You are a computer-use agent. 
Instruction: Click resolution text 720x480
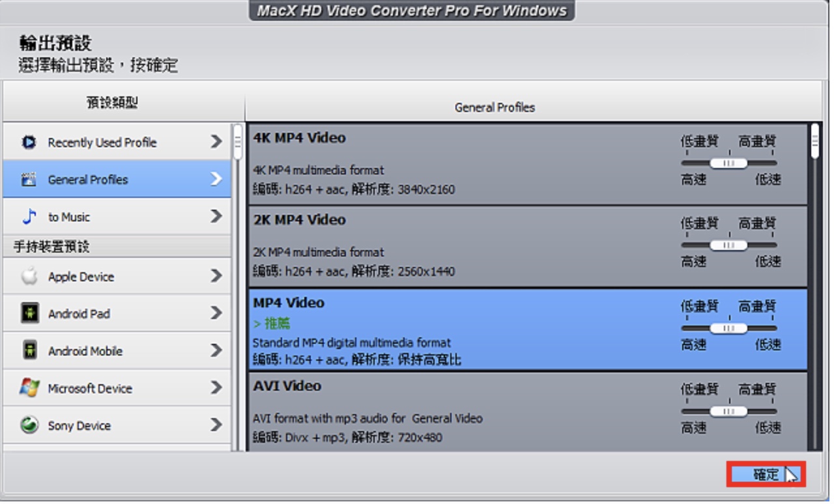[421, 438]
